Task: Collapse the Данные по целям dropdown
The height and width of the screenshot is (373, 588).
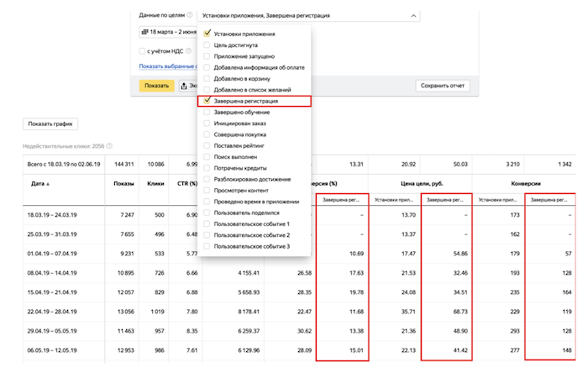Action: (413, 16)
